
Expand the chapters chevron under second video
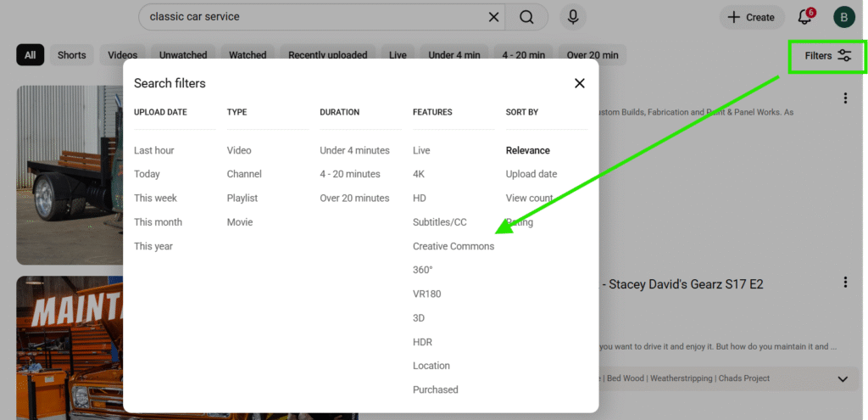point(843,378)
